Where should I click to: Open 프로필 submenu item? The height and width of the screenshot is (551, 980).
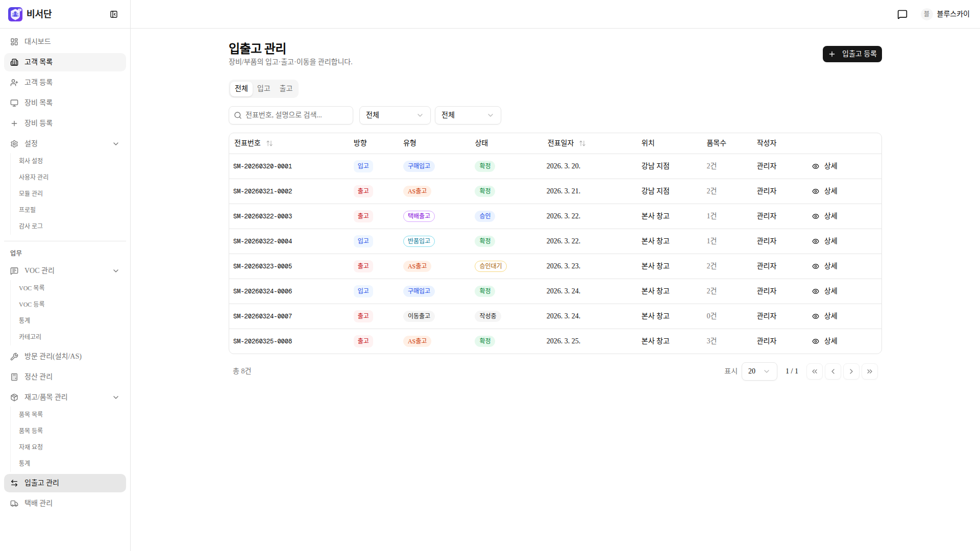coord(28,210)
